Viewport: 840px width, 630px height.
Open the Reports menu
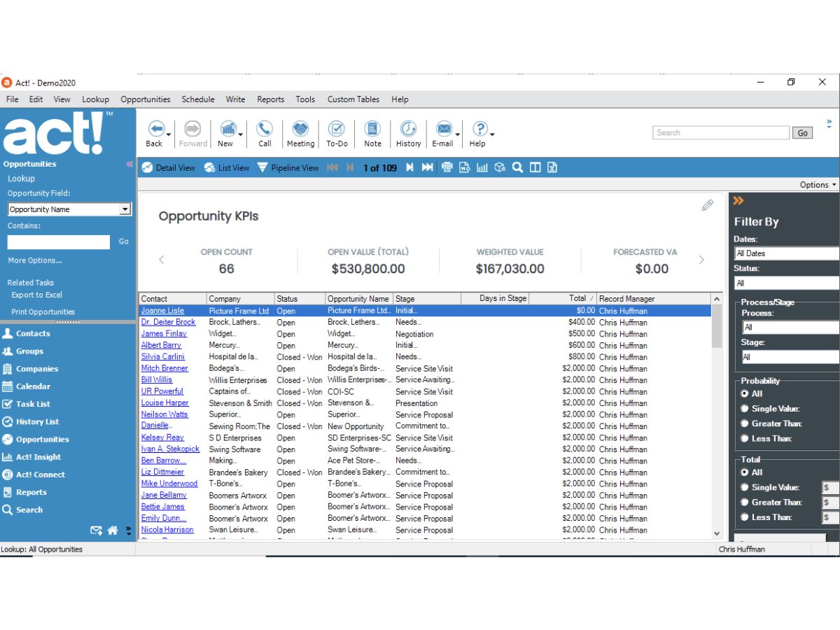point(270,99)
